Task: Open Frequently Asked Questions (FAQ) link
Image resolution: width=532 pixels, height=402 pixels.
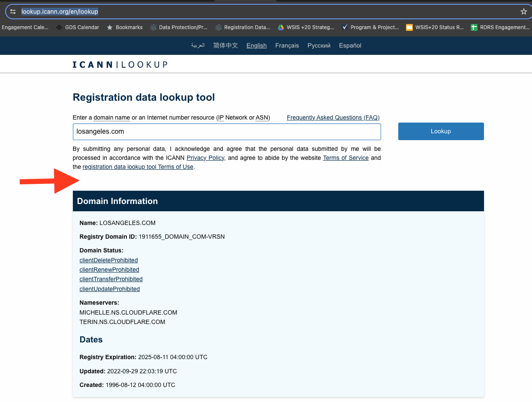Action: tap(333, 117)
